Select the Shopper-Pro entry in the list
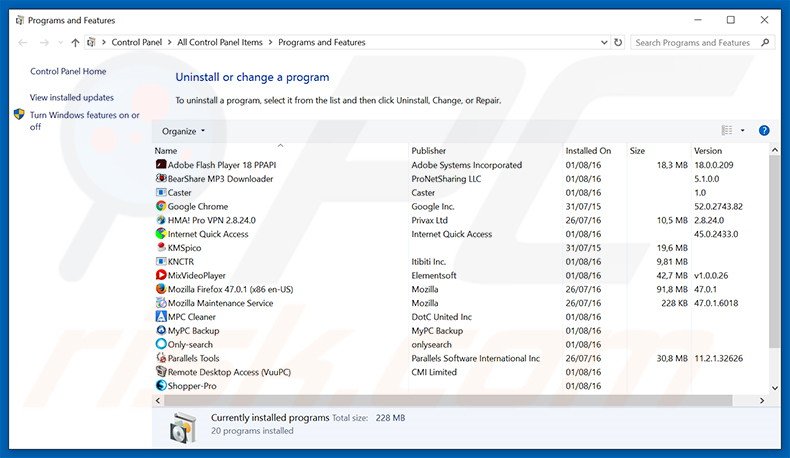The image size is (790, 458). (191, 385)
